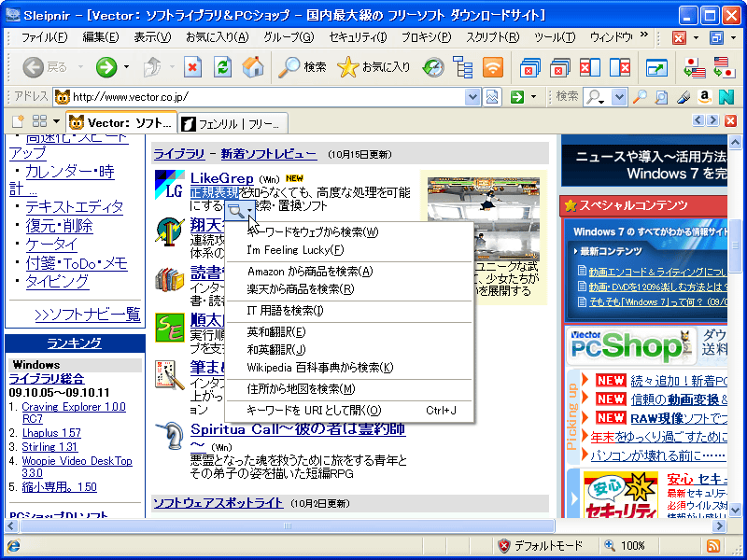
Task: Expand the address bar URL dropdown
Action: pyautogui.click(x=472, y=97)
